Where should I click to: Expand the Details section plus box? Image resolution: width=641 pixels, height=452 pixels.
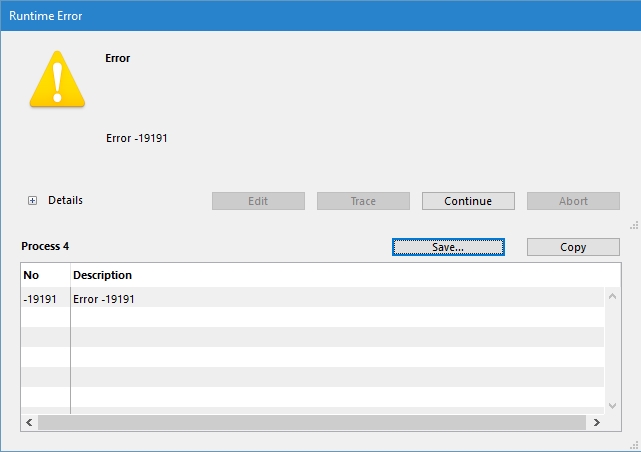coord(32,201)
